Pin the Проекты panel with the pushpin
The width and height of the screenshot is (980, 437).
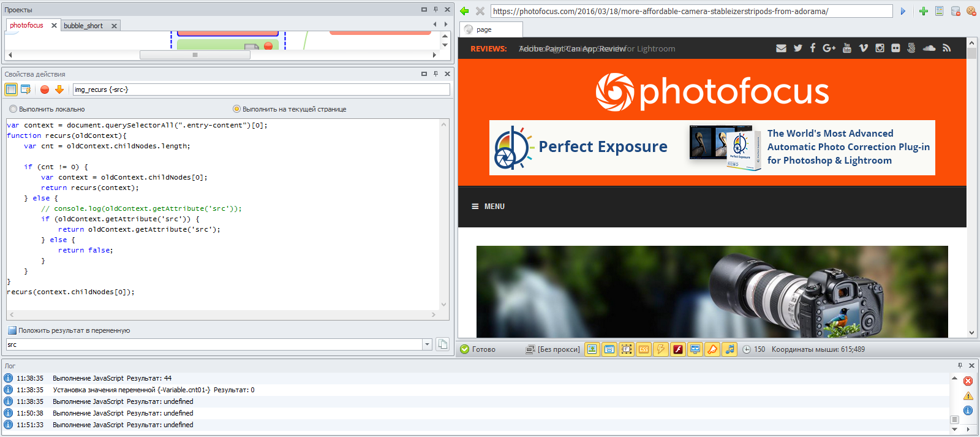tap(435, 10)
